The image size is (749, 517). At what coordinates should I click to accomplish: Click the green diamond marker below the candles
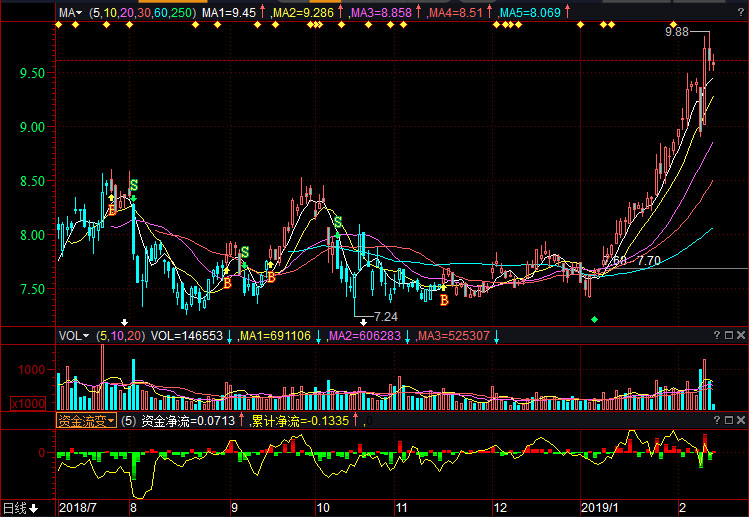pyautogui.click(x=595, y=319)
